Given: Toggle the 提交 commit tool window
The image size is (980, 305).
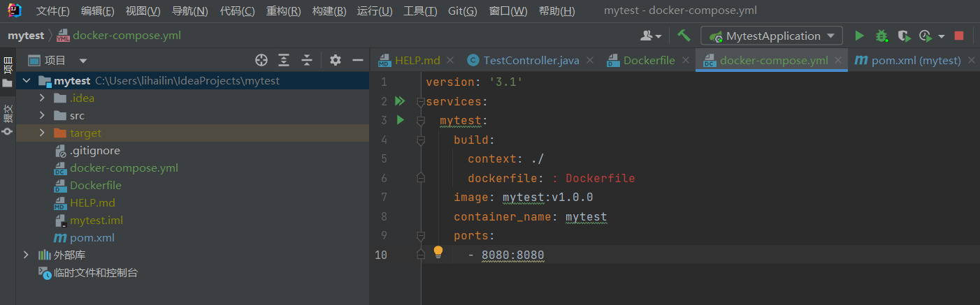Looking at the screenshot, I should click(x=8, y=119).
